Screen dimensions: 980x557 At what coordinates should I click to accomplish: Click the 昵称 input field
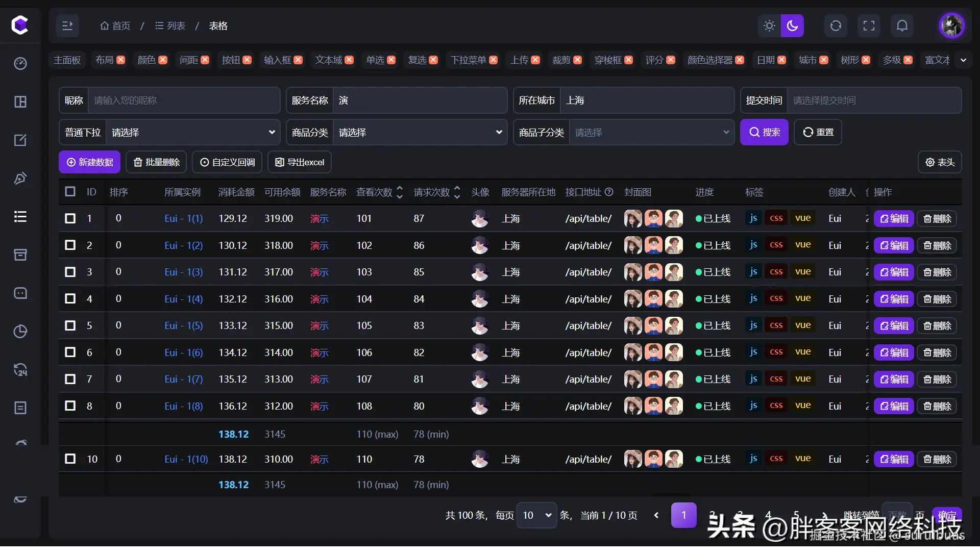click(x=184, y=100)
